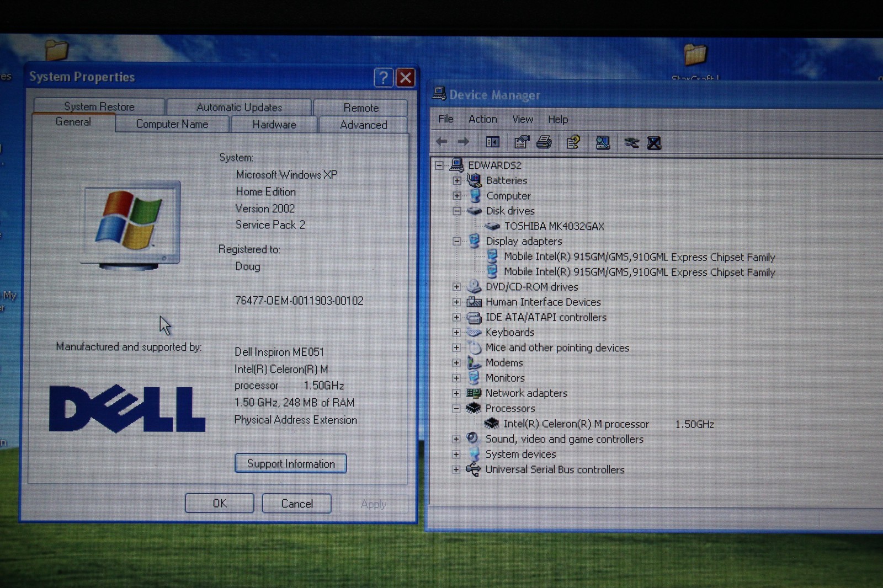Click the Help toolbar icon with question mark
883x588 pixels.
(573, 142)
